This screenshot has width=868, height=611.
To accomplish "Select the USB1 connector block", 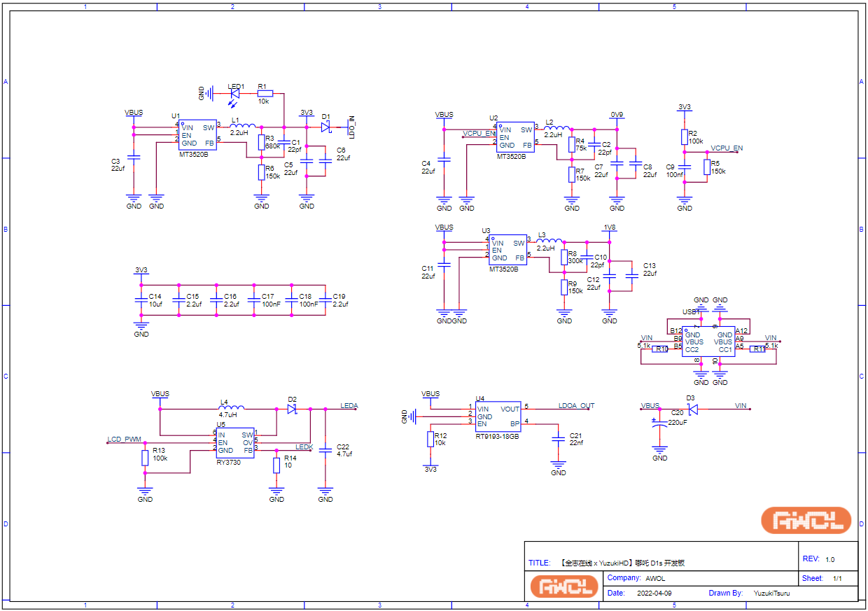I will [708, 342].
